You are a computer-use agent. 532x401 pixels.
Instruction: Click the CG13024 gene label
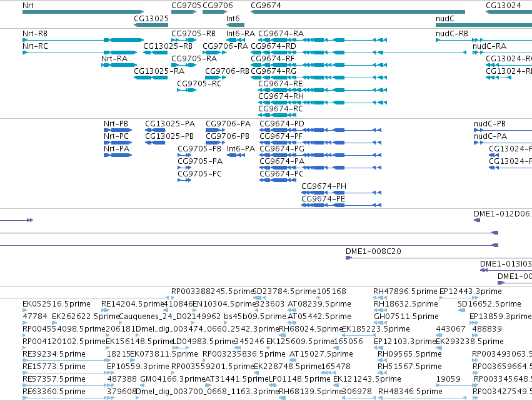[503, 5]
